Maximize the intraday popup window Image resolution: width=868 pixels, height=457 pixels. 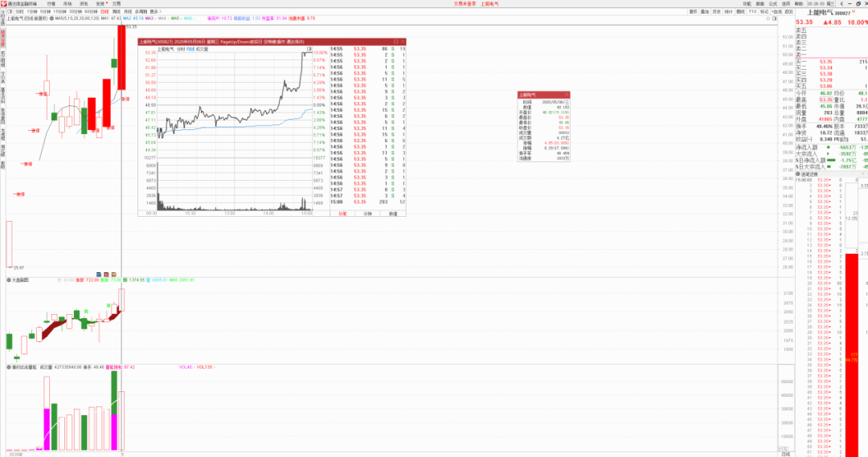(x=395, y=42)
